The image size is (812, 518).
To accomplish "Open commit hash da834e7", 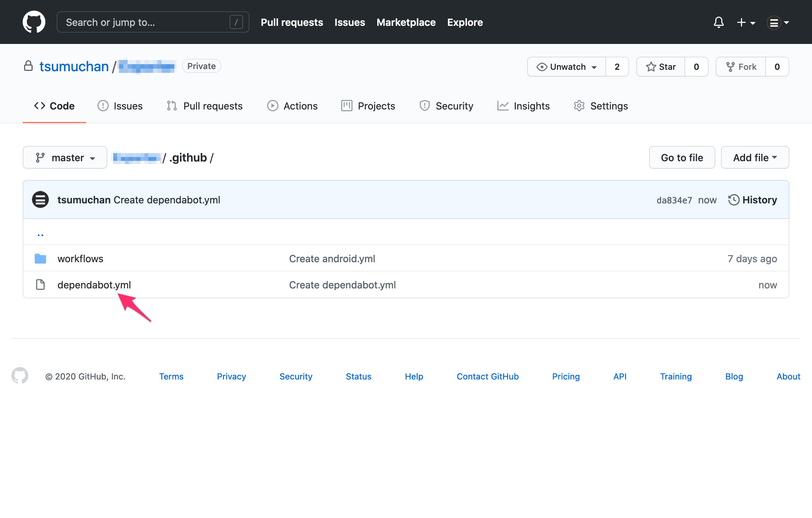I will tap(674, 200).
